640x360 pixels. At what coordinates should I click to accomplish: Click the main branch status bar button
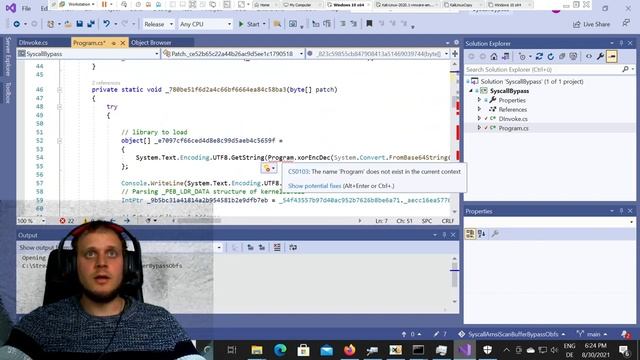tap(592, 334)
